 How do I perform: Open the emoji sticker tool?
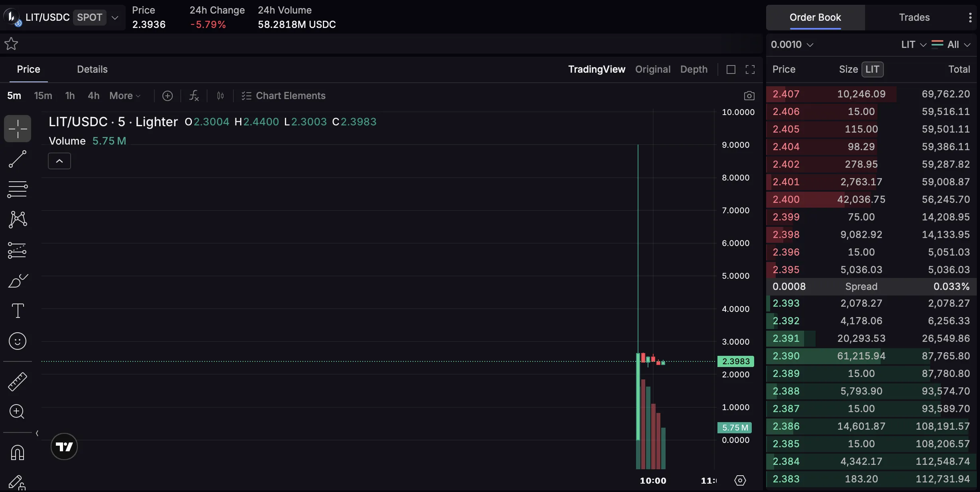[x=18, y=341]
